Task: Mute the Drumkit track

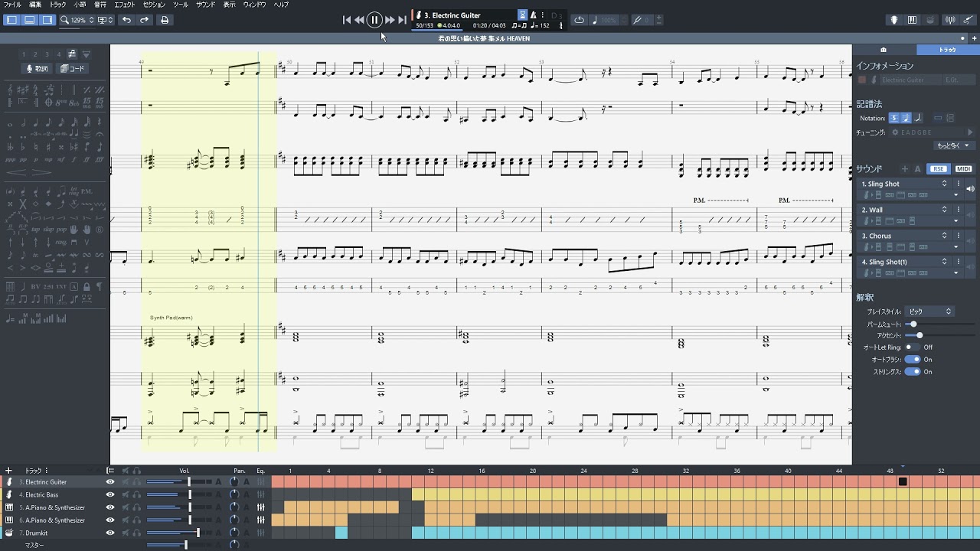Action: pyautogui.click(x=126, y=533)
